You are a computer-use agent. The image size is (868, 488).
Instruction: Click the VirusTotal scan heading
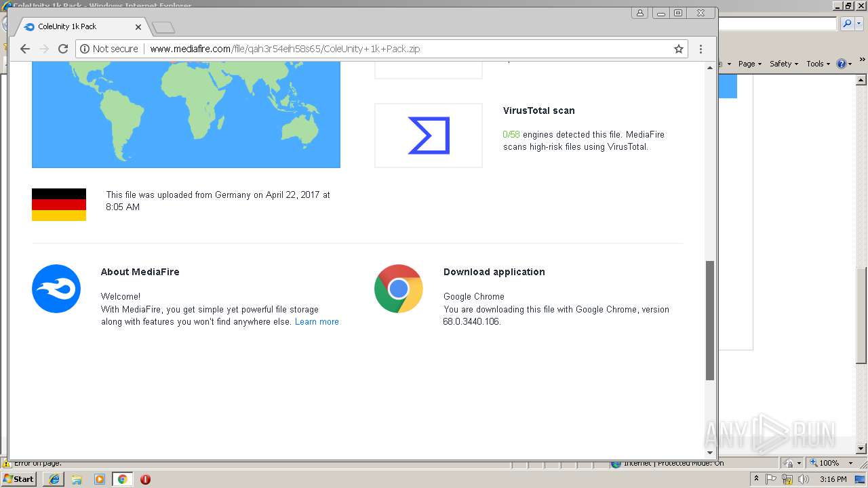coord(539,110)
